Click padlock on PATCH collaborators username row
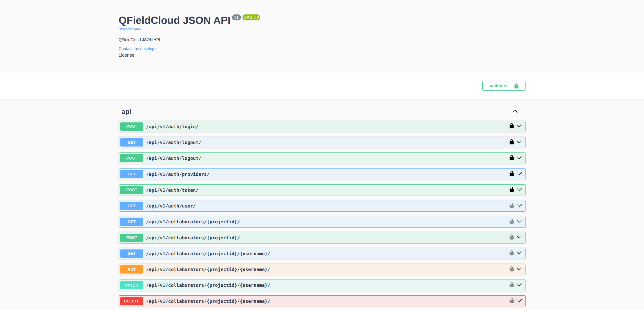 [512, 285]
